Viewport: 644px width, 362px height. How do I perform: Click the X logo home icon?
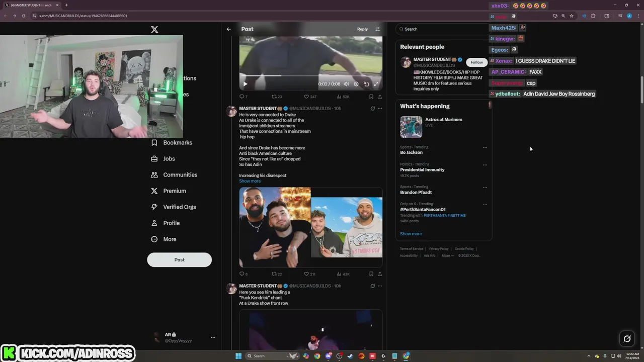[154, 30]
